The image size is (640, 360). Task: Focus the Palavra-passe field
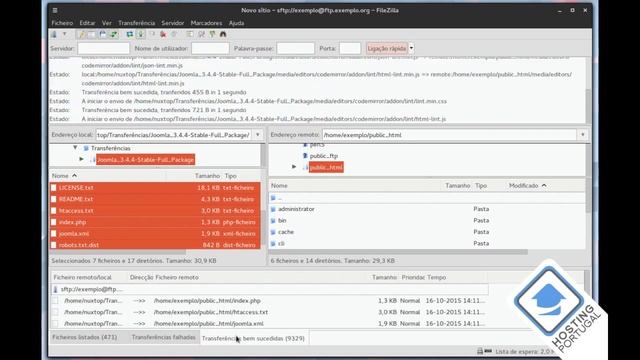coord(296,49)
